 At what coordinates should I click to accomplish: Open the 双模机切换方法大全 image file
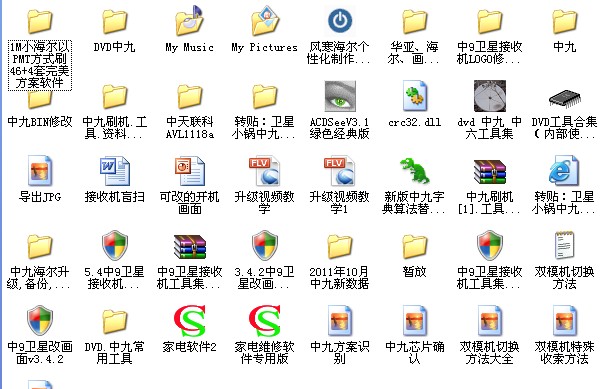(490, 321)
